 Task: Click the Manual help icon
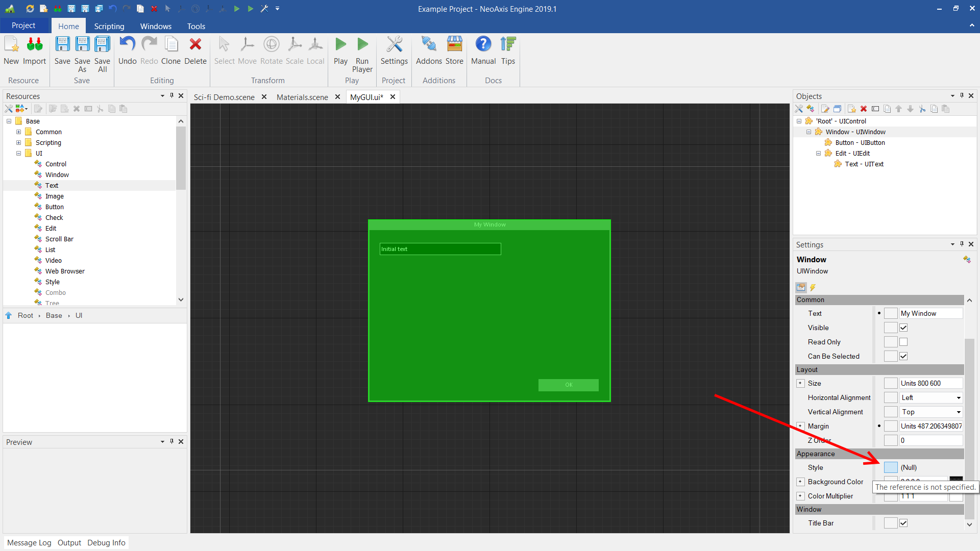click(483, 45)
